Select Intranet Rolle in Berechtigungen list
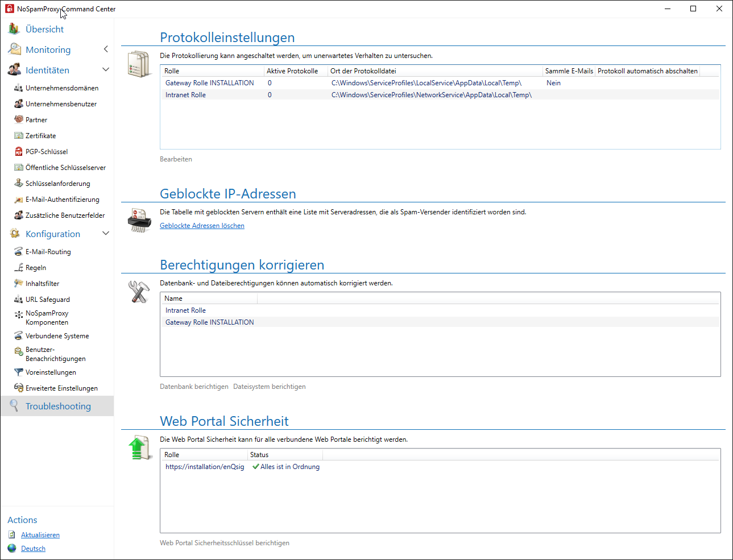The width and height of the screenshot is (733, 560). tap(441, 310)
